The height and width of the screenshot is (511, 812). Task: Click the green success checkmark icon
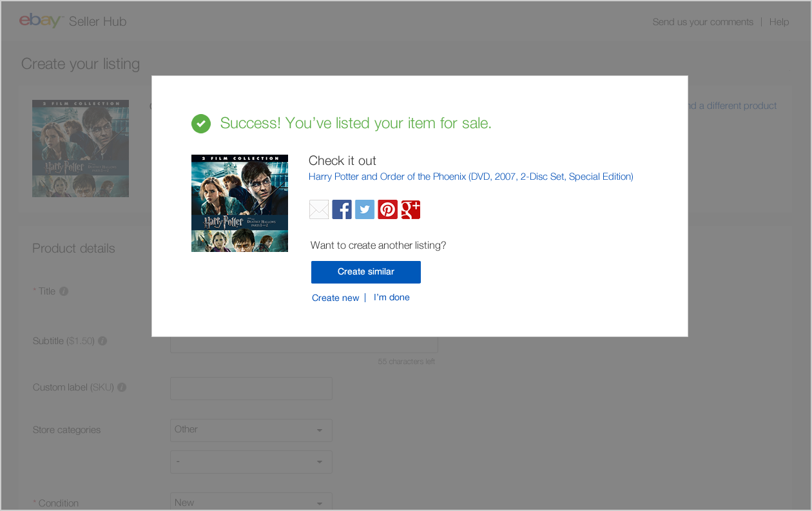coord(201,124)
